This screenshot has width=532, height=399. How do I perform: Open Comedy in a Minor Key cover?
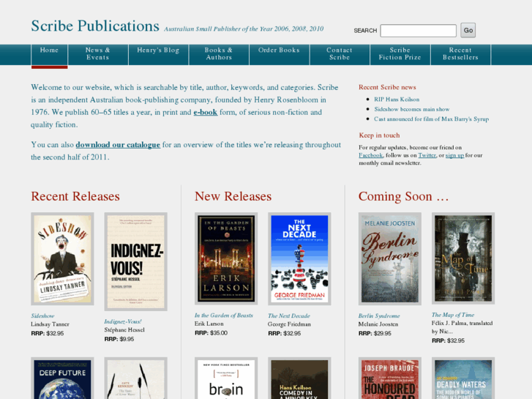(299, 379)
